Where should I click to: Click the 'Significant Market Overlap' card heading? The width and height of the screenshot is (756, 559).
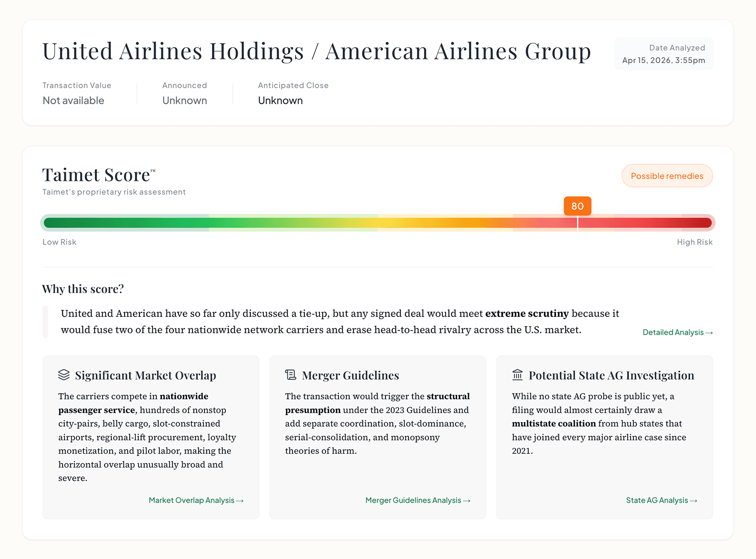tap(146, 375)
